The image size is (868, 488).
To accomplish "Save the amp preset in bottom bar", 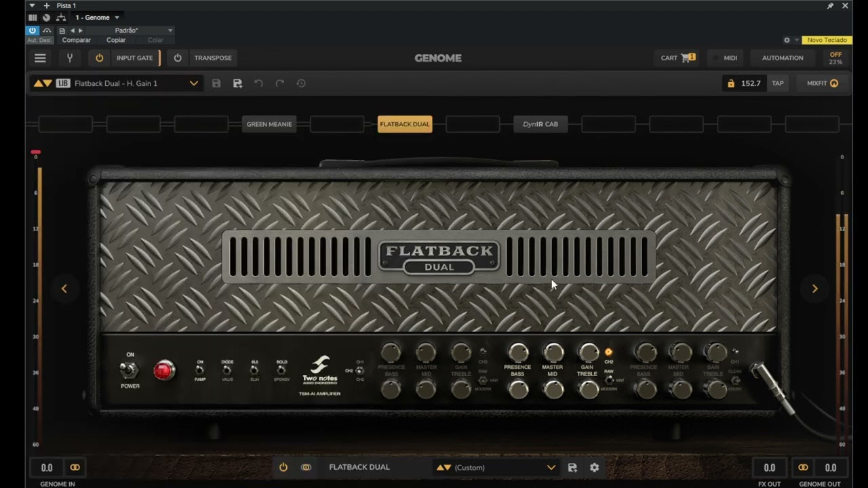I will [x=572, y=468].
